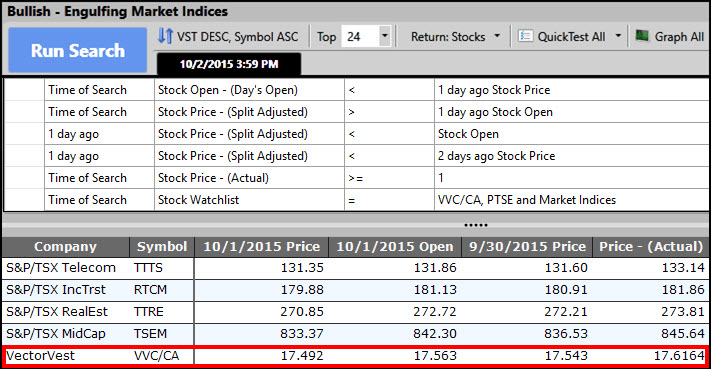
Task: Expand the QuickTest All dropdown arrow
Action: (x=618, y=36)
